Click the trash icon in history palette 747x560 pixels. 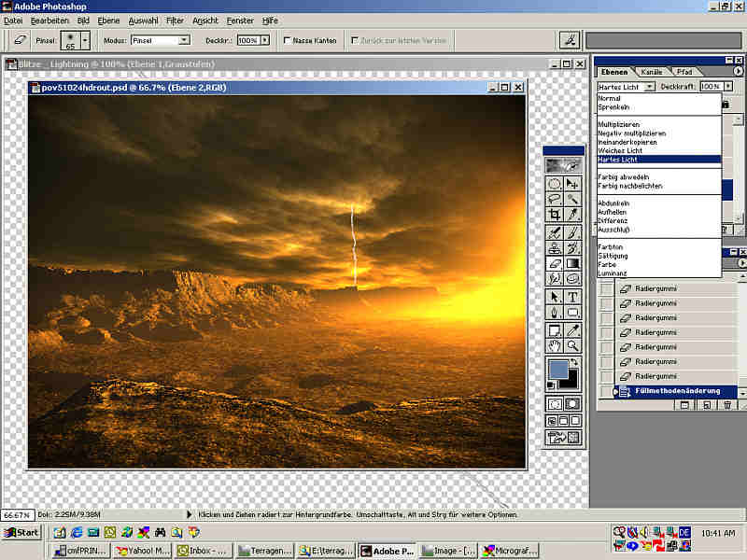pyautogui.click(x=726, y=405)
